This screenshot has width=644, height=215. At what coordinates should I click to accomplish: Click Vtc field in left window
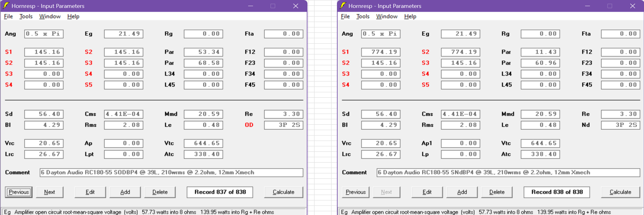coord(203,143)
